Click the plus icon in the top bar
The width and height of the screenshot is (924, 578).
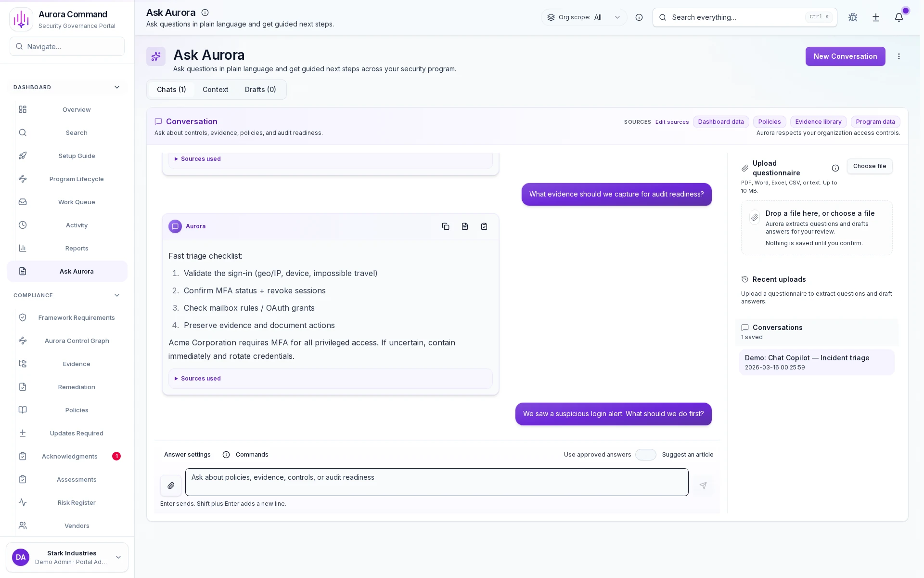pyautogui.click(x=875, y=17)
